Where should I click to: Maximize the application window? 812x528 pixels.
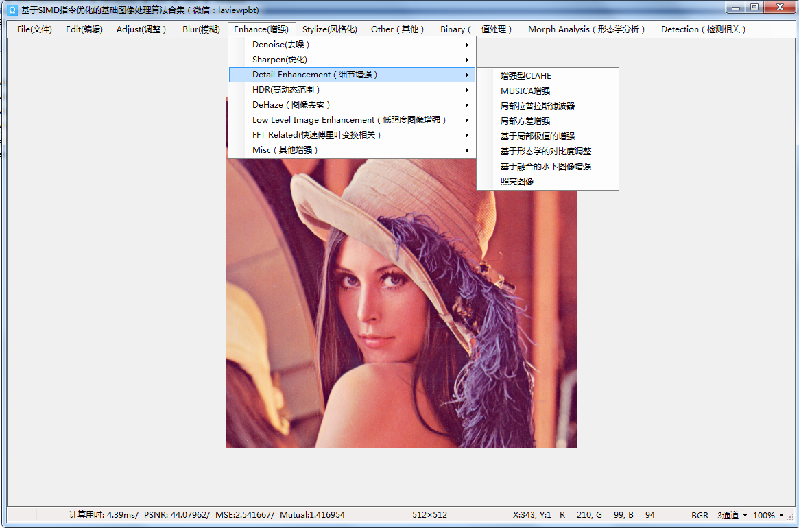tap(754, 8)
